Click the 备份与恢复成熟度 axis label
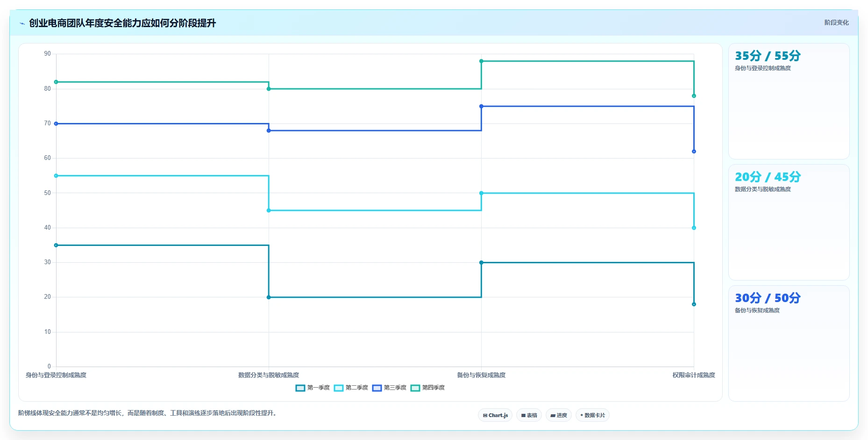The height and width of the screenshot is (440, 868). point(481,375)
